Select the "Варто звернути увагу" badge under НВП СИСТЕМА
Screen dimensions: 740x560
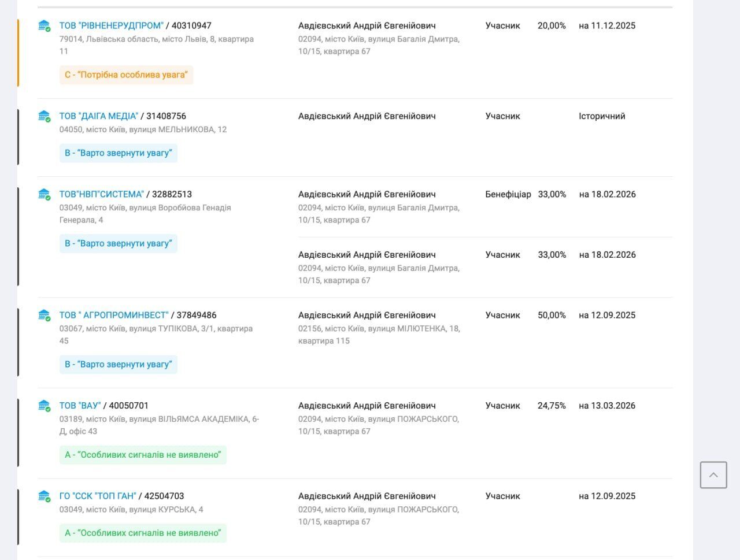pos(119,243)
